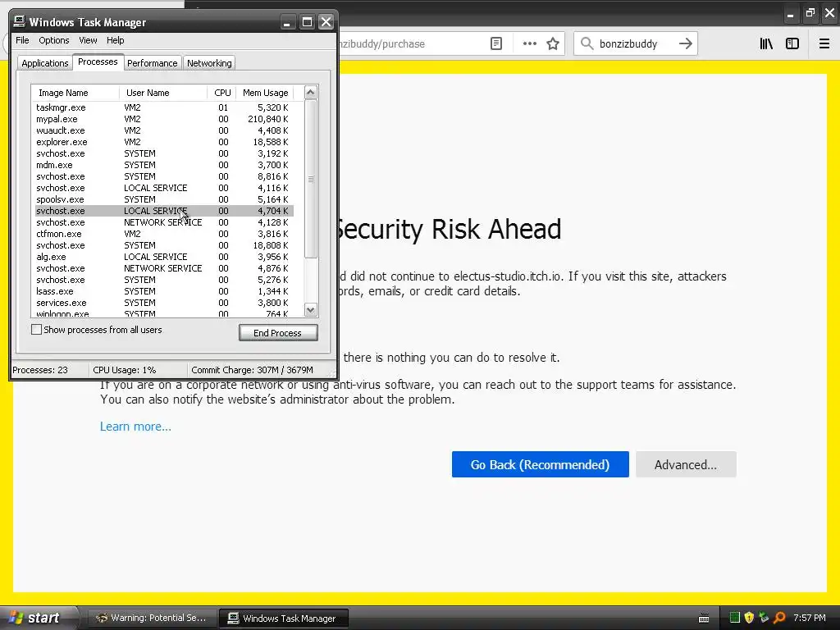This screenshot has height=630, width=840.
Task: Select the services.exe process row
Action: pos(163,303)
